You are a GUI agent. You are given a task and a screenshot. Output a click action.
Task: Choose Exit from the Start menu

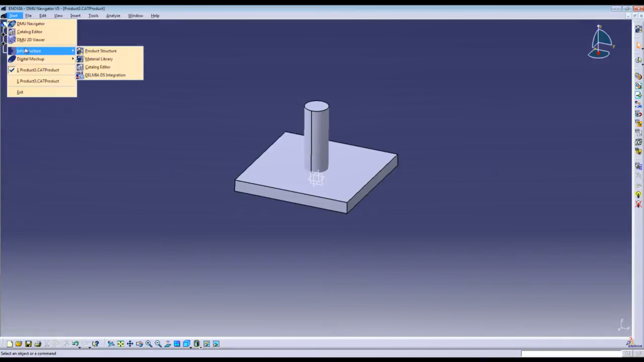[42, 92]
